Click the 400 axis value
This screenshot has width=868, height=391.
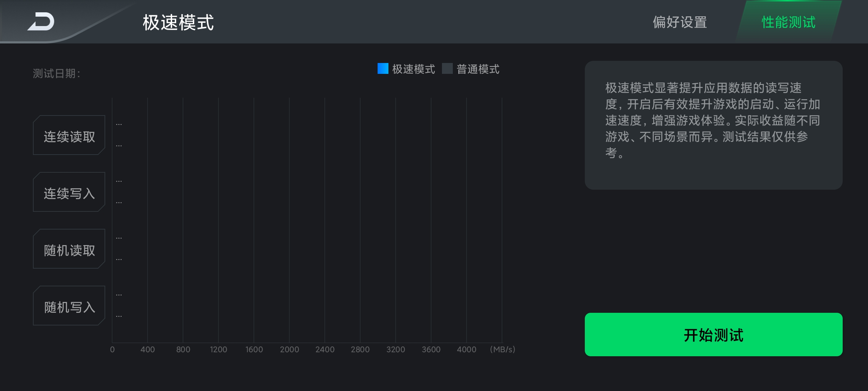pyautogui.click(x=148, y=349)
